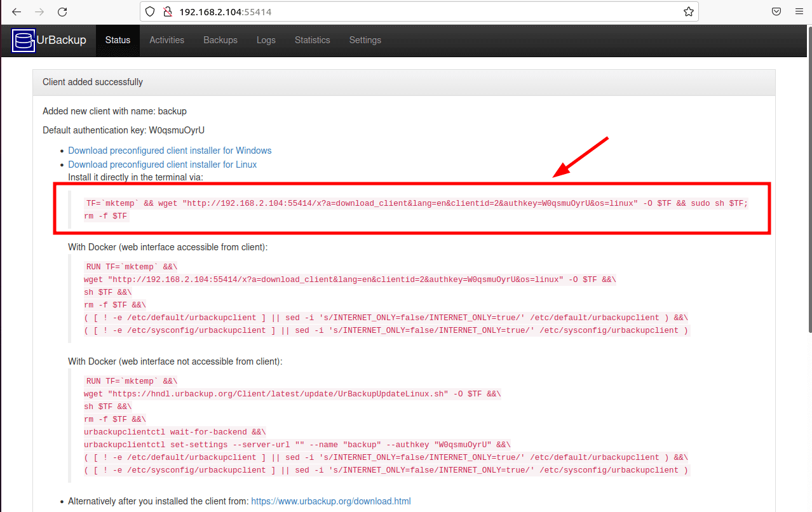Viewport: 812px width, 512px height.
Task: Click the shield tracking protection icon
Action: [x=150, y=11]
